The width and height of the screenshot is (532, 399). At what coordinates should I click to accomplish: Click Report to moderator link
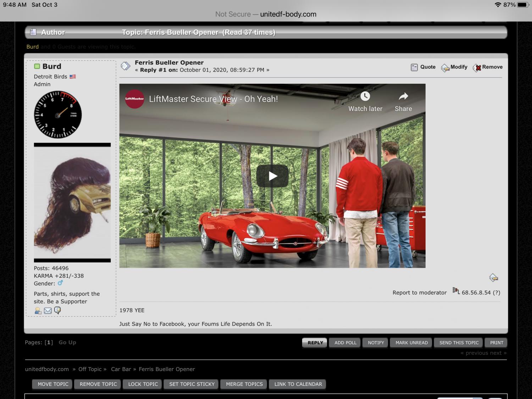(x=420, y=293)
